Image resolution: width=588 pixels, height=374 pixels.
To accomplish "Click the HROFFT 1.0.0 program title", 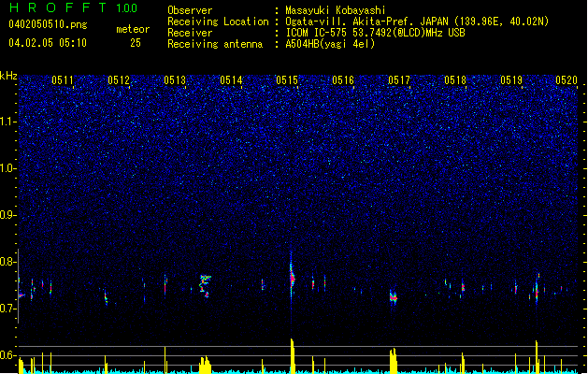I will click(73, 7).
